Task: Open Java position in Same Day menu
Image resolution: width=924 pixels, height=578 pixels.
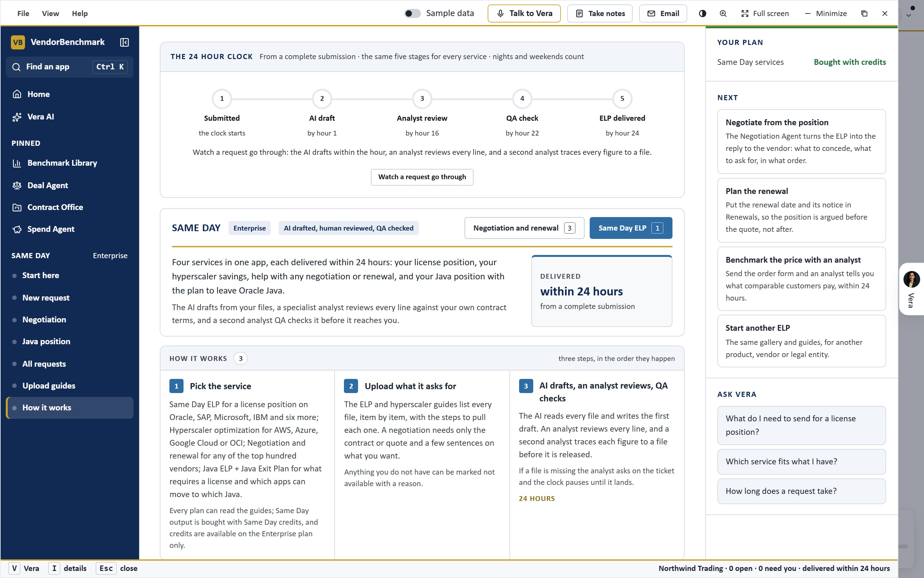Action: coord(70,341)
